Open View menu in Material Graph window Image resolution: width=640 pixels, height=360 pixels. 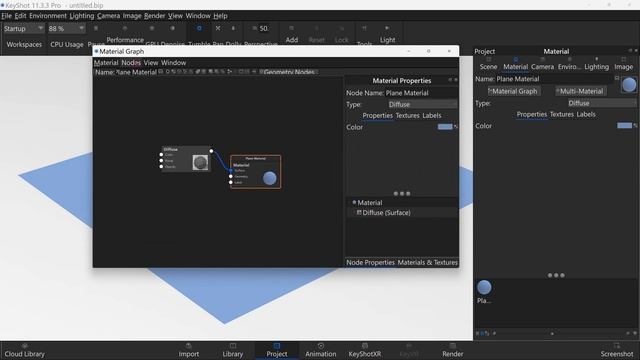coord(151,63)
